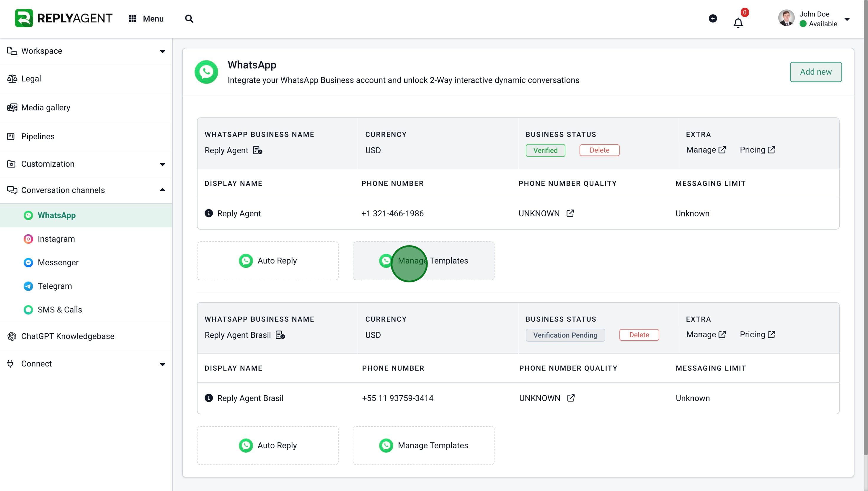Open quality link icon for +55 11 93759-3414

[x=570, y=398]
